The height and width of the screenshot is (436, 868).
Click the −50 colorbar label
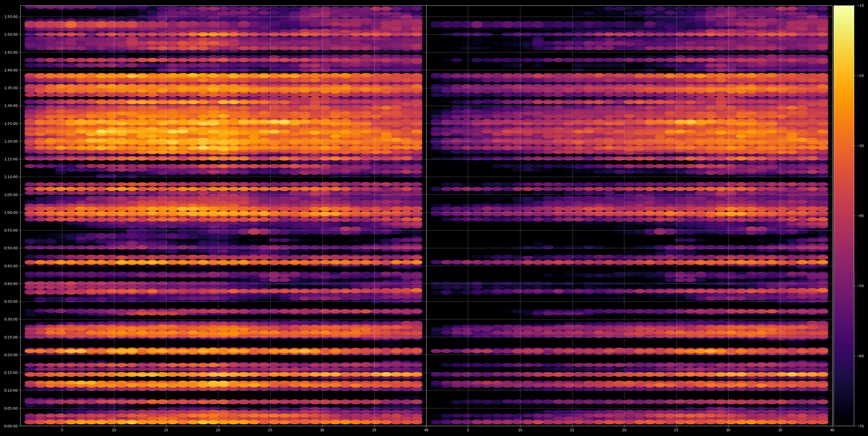[x=860, y=286]
